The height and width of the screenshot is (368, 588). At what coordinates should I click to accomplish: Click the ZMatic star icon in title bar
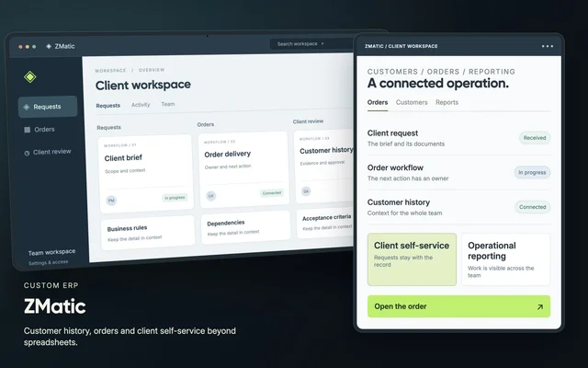tap(49, 46)
